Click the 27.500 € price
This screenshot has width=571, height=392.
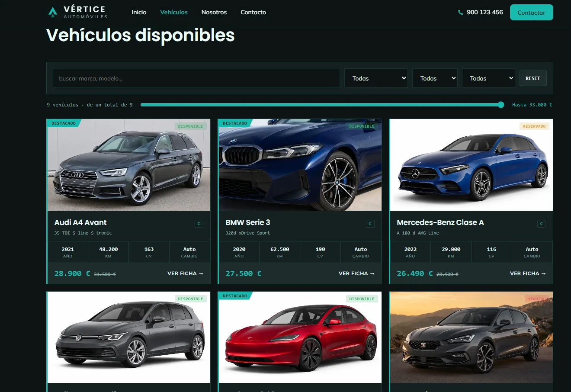pos(244,273)
